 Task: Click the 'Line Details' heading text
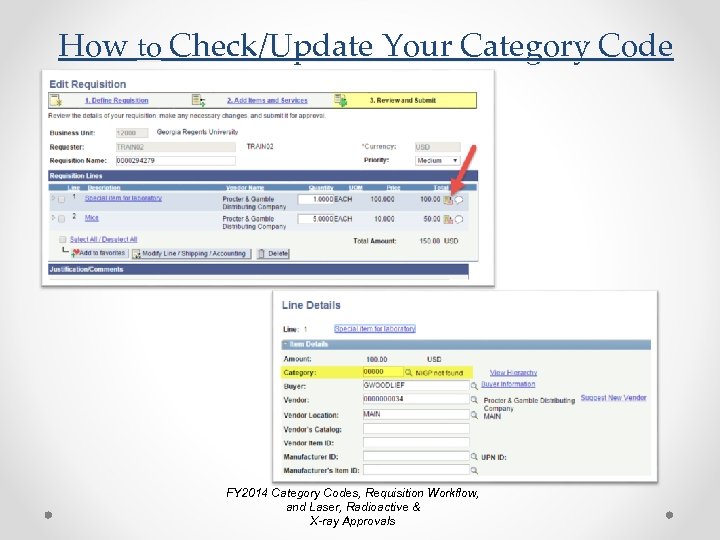[311, 305]
